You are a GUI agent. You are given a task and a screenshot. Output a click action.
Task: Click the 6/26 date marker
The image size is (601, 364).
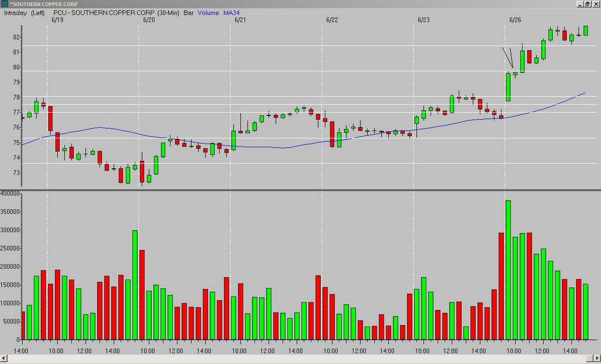click(515, 20)
